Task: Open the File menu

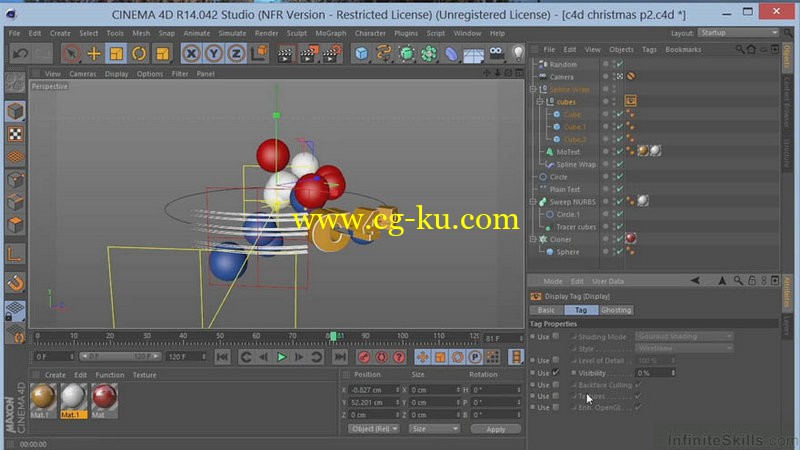Action: point(14,33)
